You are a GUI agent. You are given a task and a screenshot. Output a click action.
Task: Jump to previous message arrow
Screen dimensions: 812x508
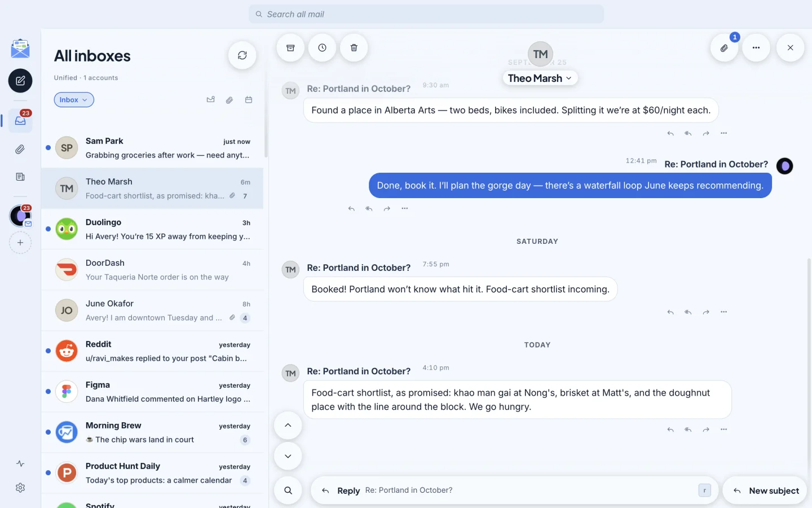tap(288, 425)
